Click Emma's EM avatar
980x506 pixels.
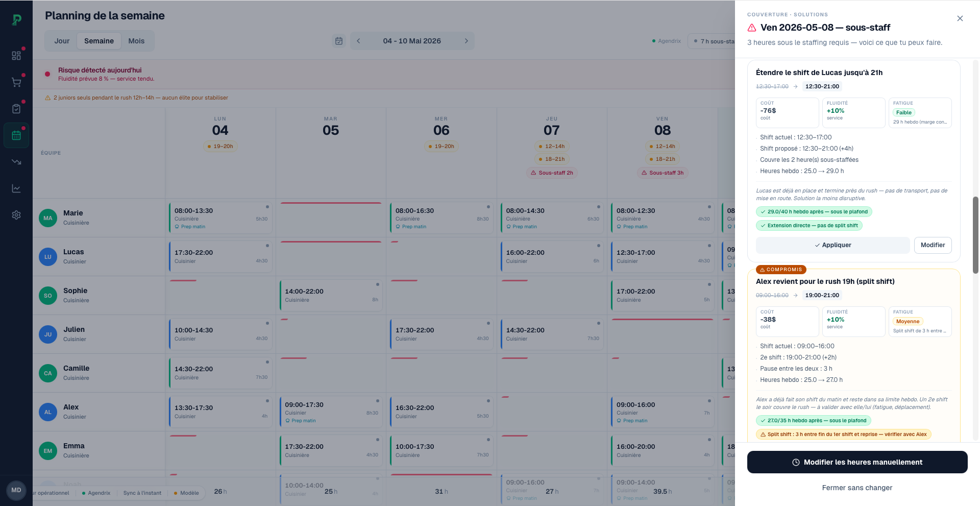(48, 451)
